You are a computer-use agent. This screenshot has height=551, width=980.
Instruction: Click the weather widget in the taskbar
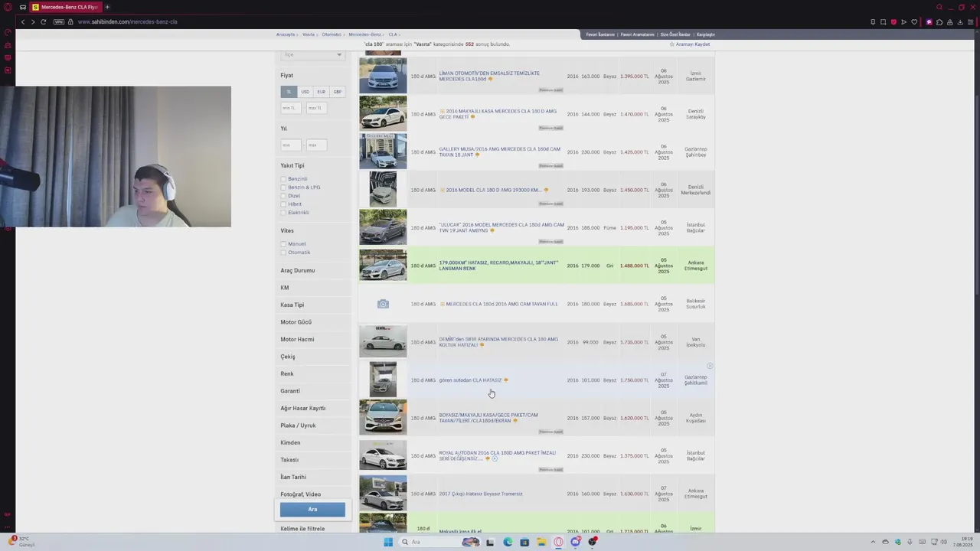pos(21,542)
